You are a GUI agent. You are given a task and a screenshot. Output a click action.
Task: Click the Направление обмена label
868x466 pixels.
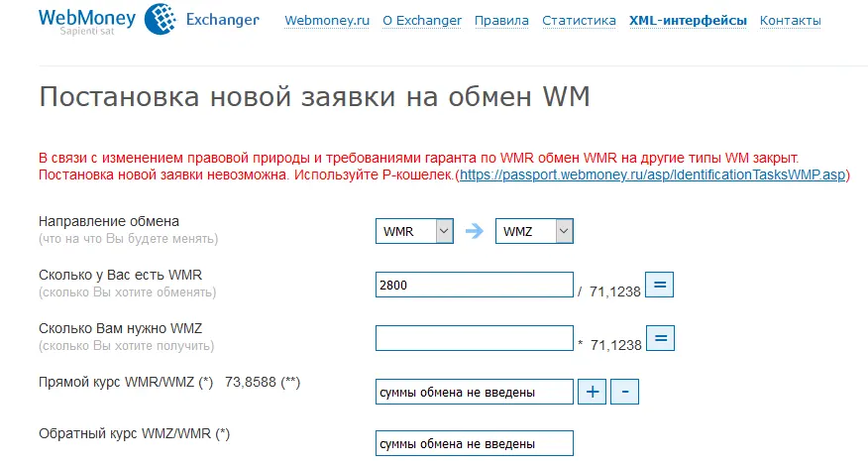pos(109,221)
